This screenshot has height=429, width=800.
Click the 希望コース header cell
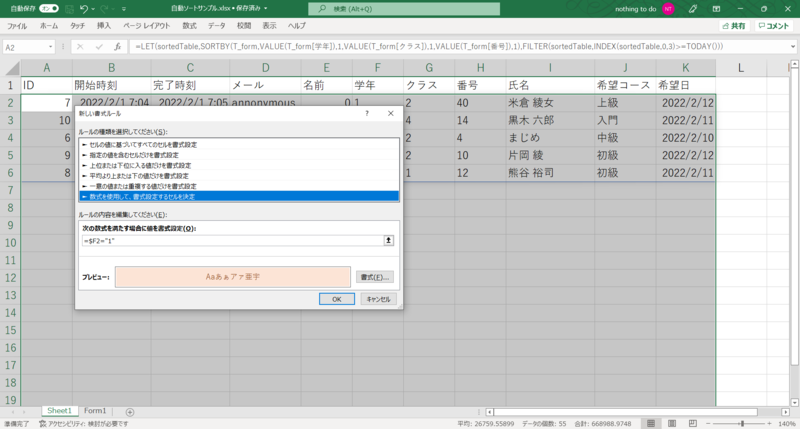click(x=625, y=85)
